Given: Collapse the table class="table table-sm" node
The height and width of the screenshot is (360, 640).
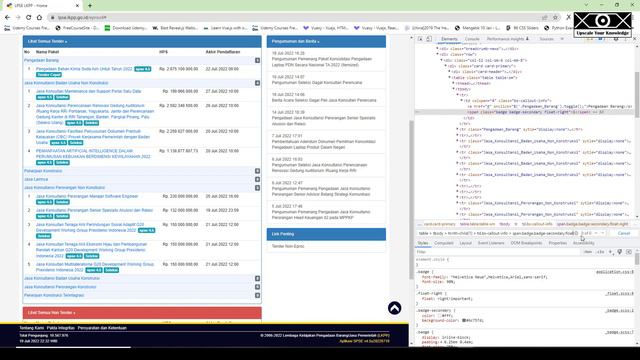Looking at the screenshot, I should click(x=450, y=77).
